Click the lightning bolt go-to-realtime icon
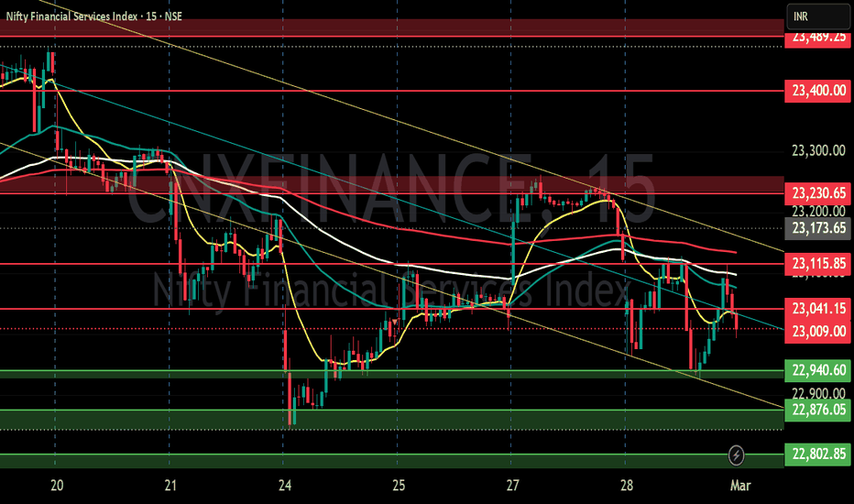 click(737, 455)
